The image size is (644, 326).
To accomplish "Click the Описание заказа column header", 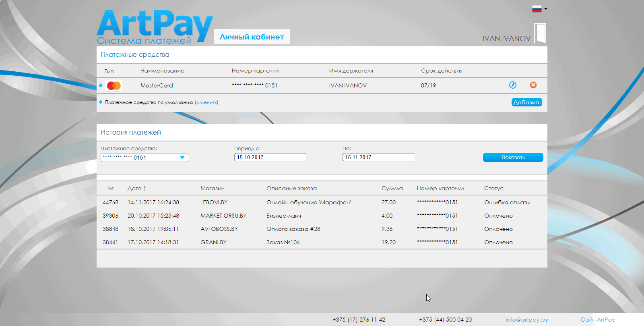I will [291, 188].
